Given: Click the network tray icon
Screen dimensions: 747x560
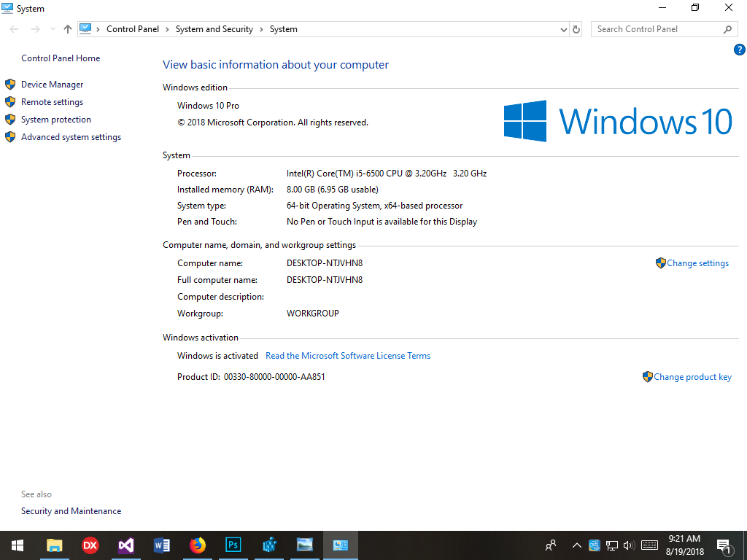Looking at the screenshot, I should click(x=612, y=545).
